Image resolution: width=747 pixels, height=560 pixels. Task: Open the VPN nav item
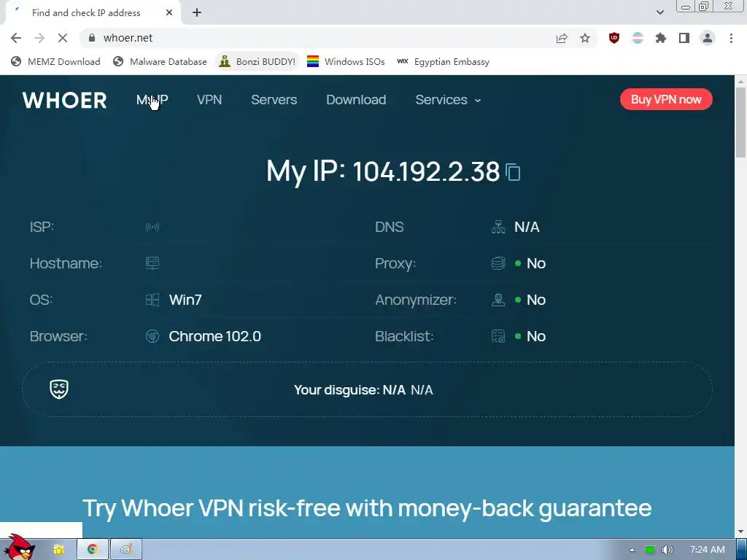coord(209,99)
